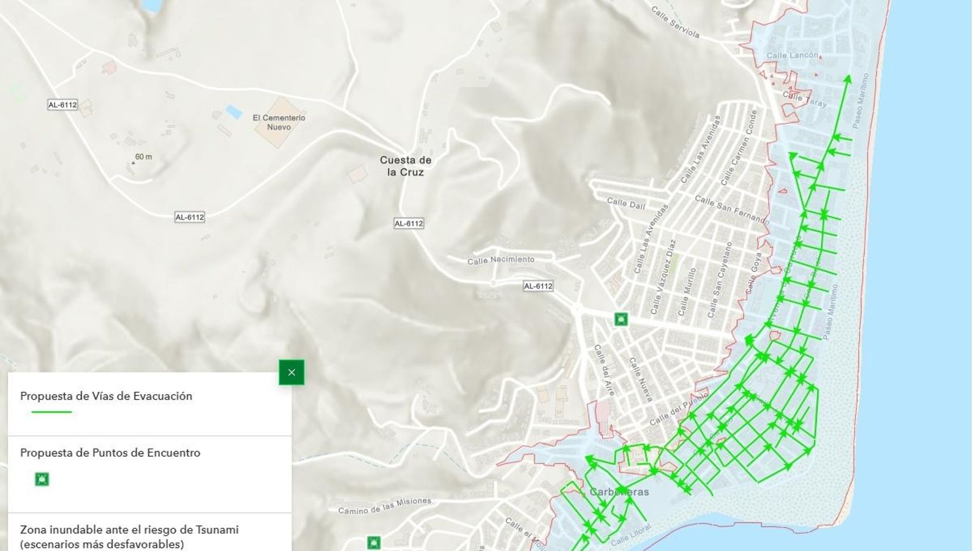Select the Propuesta de Vías de Evacuación legend entry

coord(106,396)
